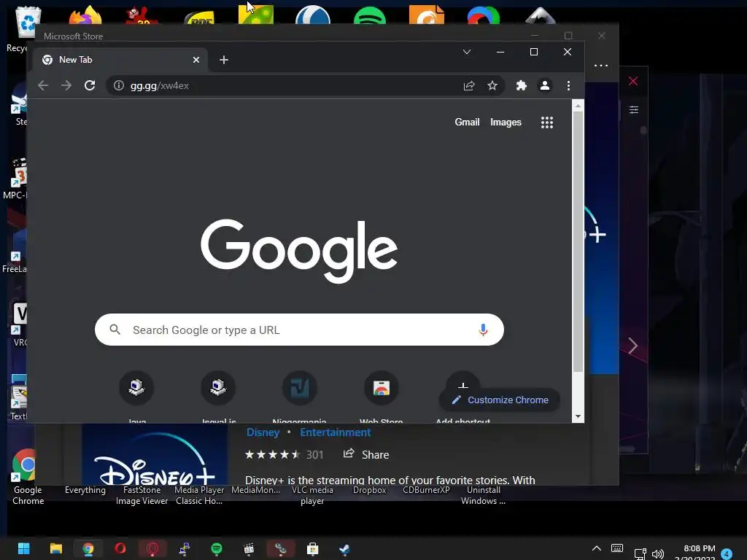Open a new Chrome tab
This screenshot has width=747, height=560.
pyautogui.click(x=223, y=60)
